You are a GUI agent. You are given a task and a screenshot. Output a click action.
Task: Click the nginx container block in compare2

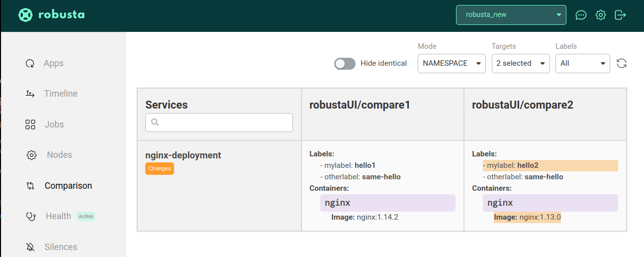(x=551, y=203)
